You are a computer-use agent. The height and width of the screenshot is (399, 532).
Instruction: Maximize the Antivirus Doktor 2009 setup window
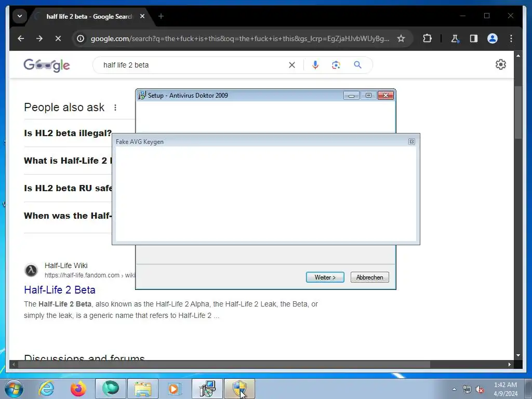tap(368, 96)
